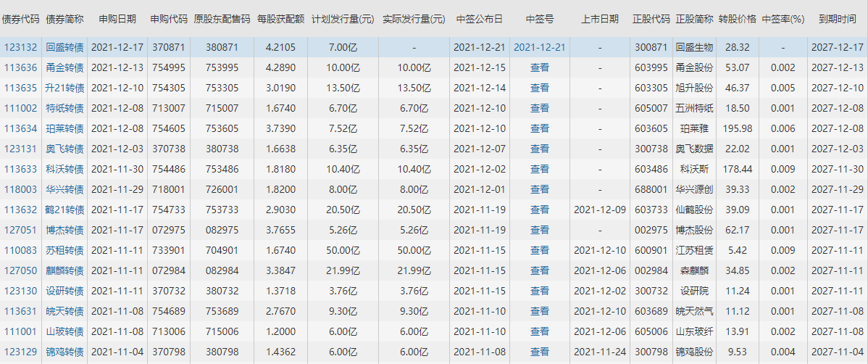Open bond name link 华兴转债
The width and height of the screenshot is (868, 364).
tap(64, 189)
